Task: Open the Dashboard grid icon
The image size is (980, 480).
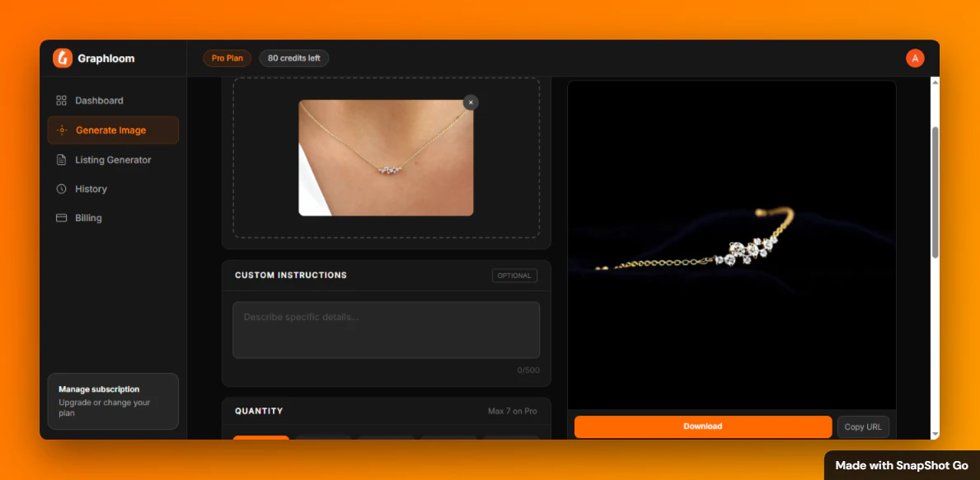Action: [x=61, y=100]
